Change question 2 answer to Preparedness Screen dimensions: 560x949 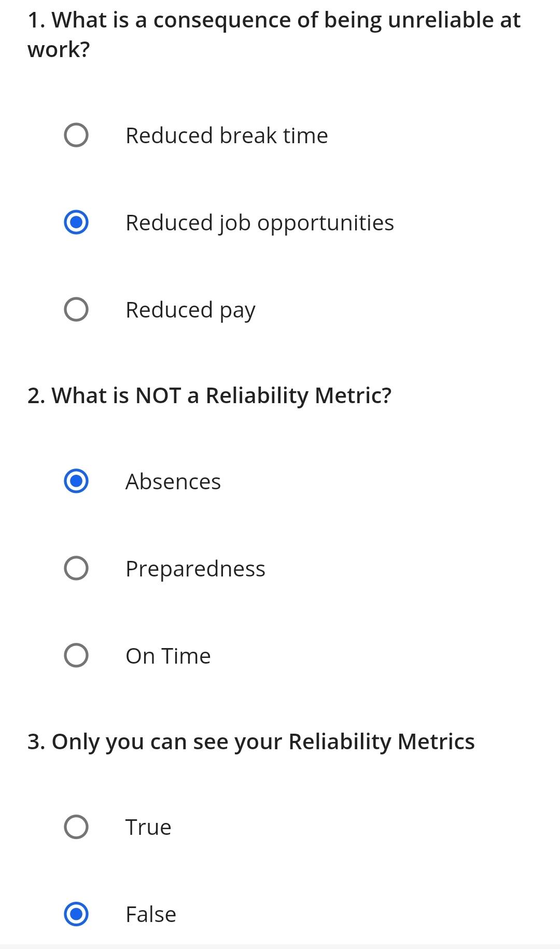click(77, 569)
